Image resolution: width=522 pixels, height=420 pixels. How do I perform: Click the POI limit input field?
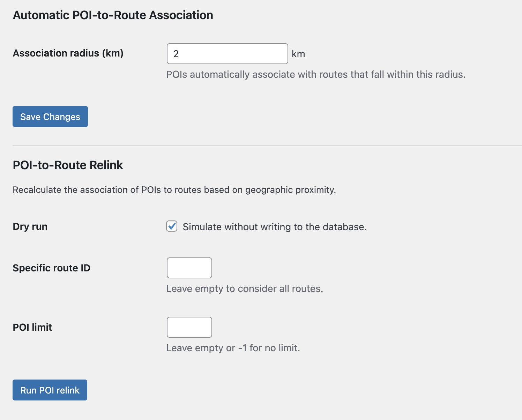189,327
